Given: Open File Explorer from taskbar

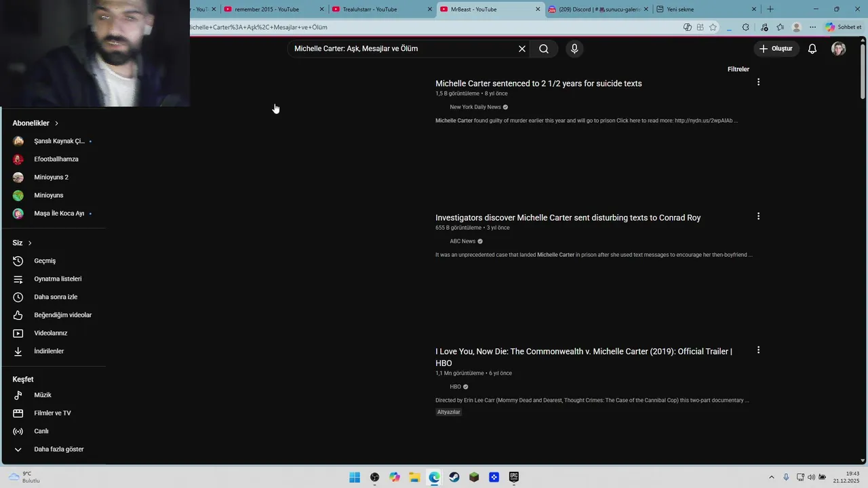Looking at the screenshot, I should pos(414,477).
